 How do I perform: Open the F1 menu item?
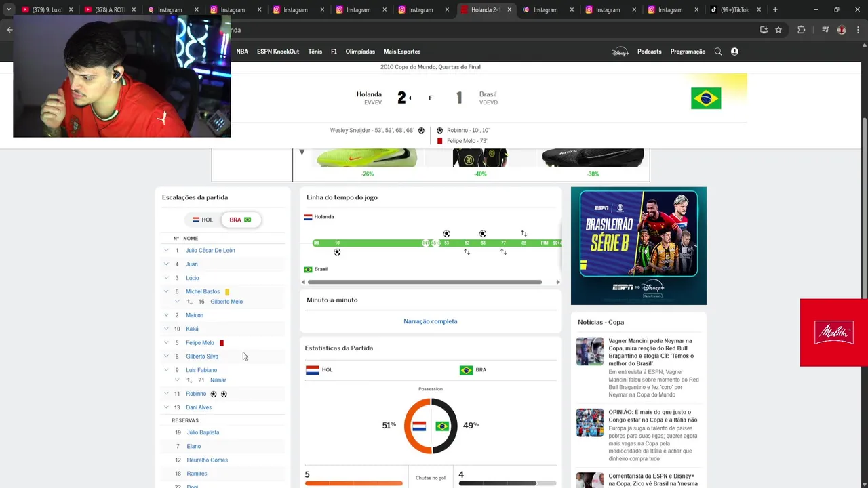334,52
